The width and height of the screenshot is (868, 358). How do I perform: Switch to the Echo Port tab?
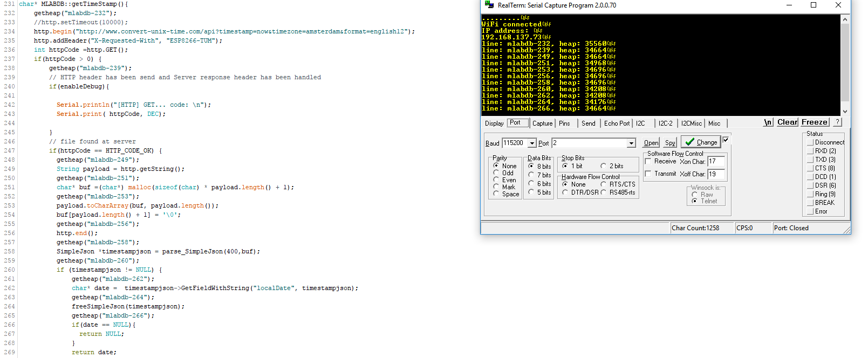tap(617, 123)
